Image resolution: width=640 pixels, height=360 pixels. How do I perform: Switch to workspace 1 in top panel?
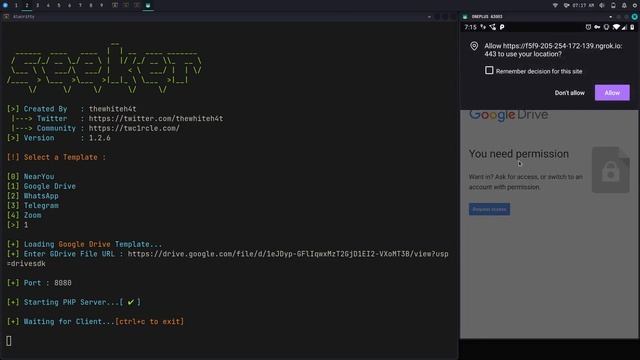16,5
